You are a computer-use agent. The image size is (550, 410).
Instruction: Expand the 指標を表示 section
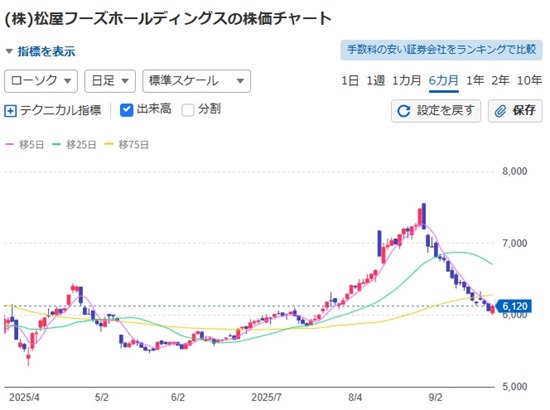(x=40, y=52)
